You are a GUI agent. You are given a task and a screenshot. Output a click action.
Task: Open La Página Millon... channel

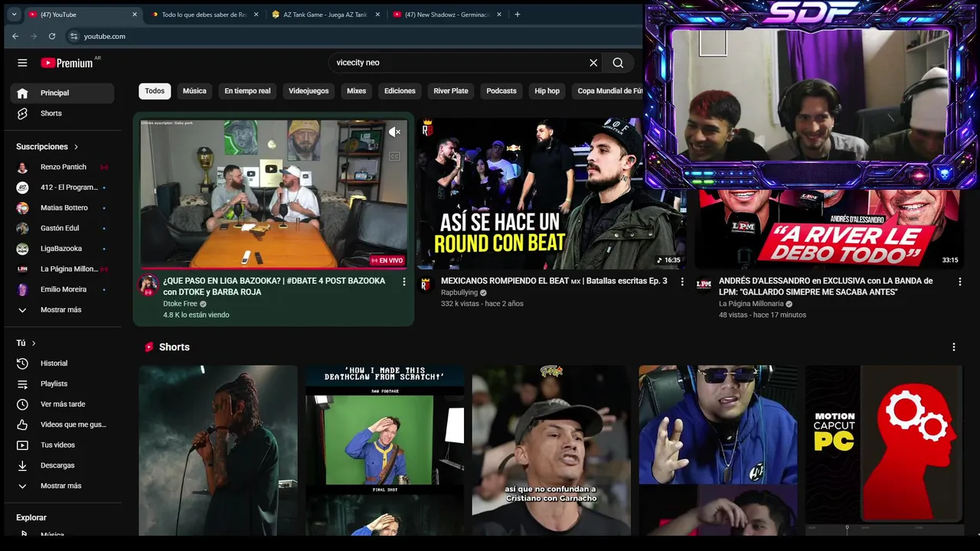click(62, 269)
